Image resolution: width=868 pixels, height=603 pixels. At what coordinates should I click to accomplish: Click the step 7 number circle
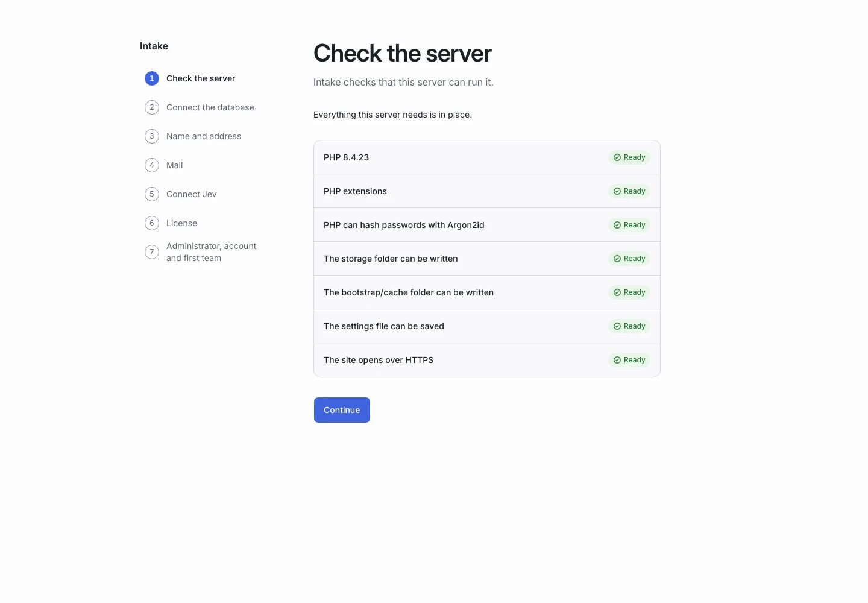[x=152, y=252]
